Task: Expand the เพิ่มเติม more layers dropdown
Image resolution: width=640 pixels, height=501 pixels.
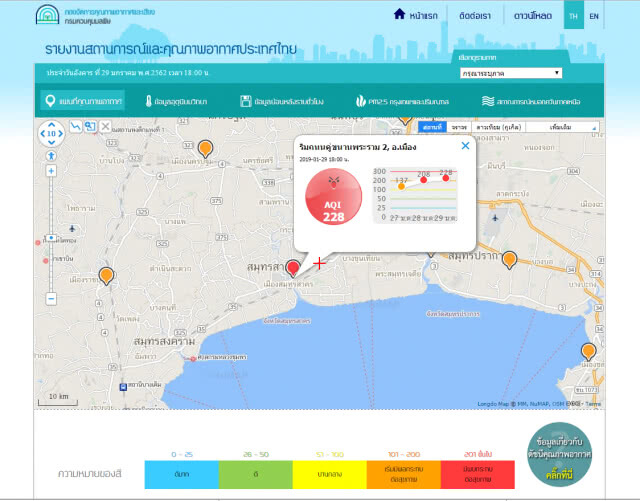Action: pyautogui.click(x=562, y=127)
